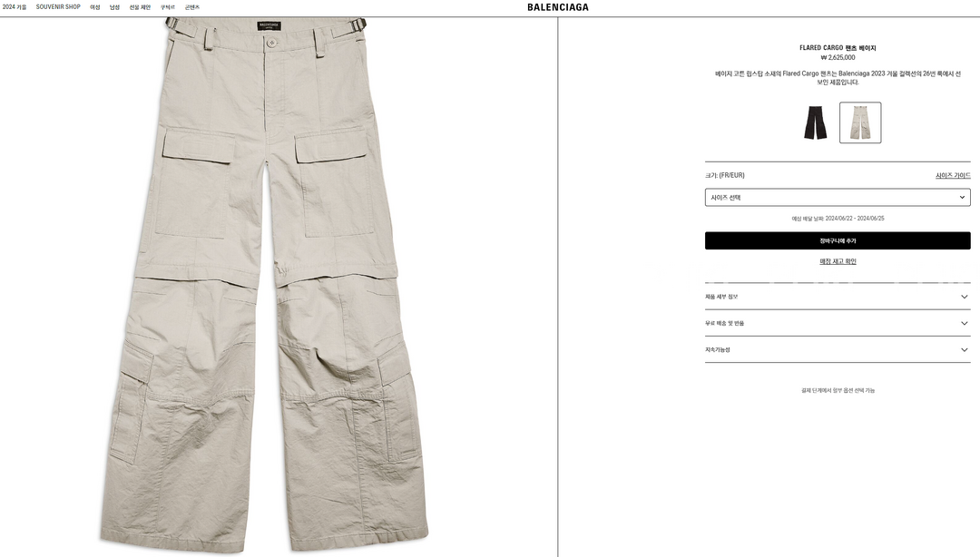Click the size dropdown chevron arrow
This screenshot has height=557, width=980.
[x=962, y=198]
